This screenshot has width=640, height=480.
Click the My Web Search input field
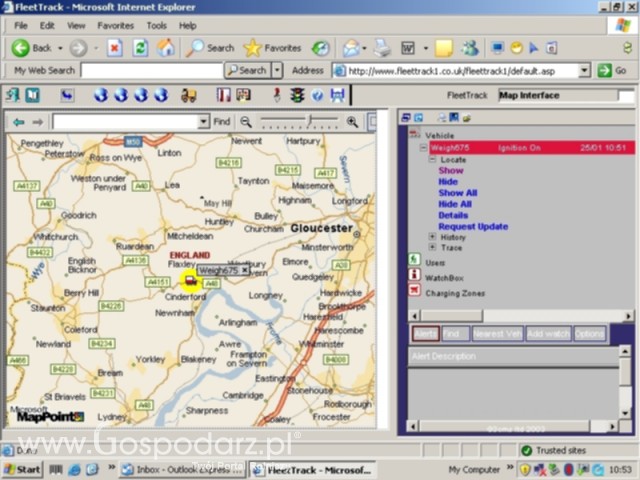pyautogui.click(x=150, y=70)
